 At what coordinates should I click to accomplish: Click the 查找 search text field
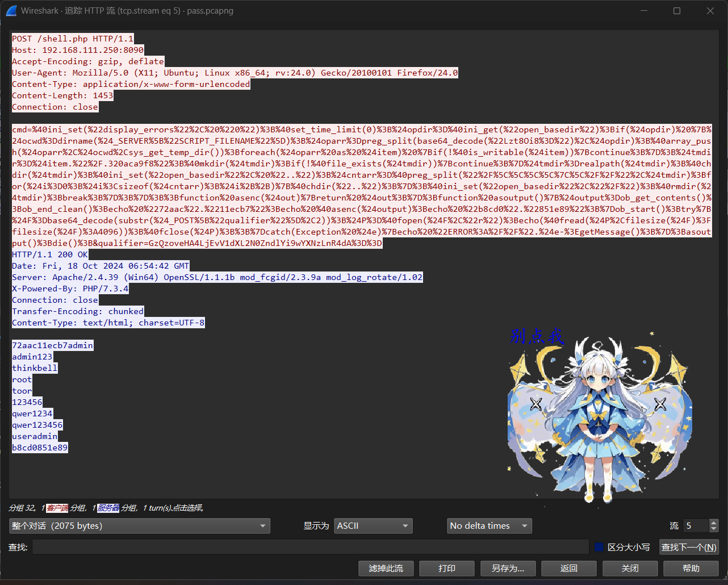point(311,547)
